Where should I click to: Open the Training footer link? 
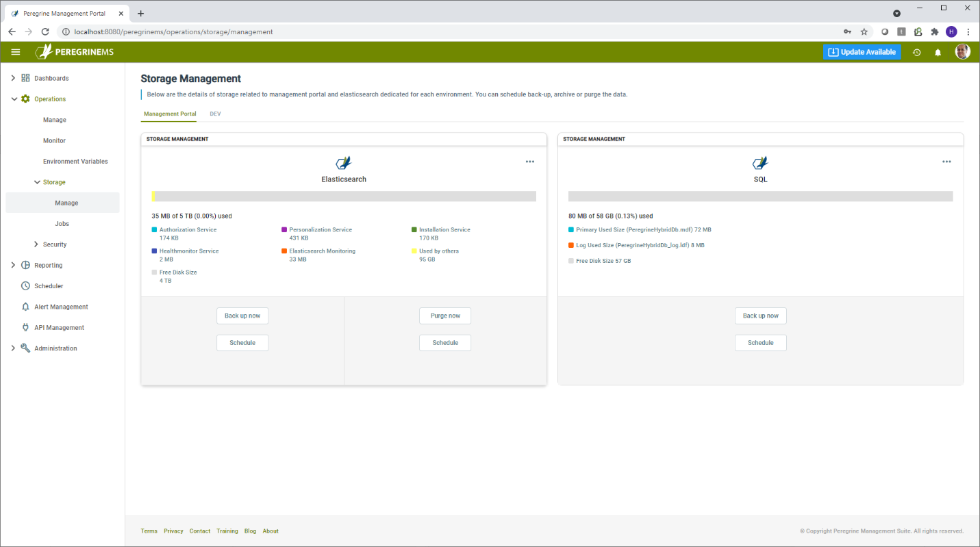[x=227, y=531]
